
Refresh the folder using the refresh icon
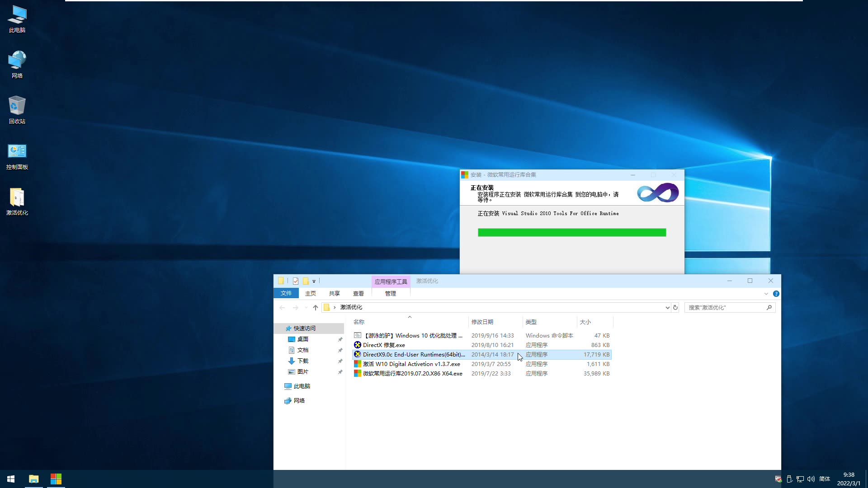675,307
